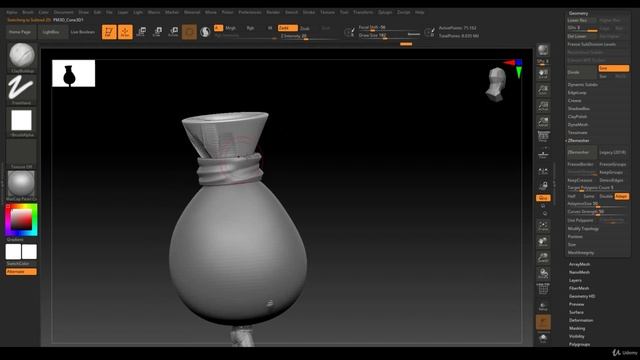The width and height of the screenshot is (640, 360).
Task: Click the BPR render sphere icon
Action: click(543, 50)
